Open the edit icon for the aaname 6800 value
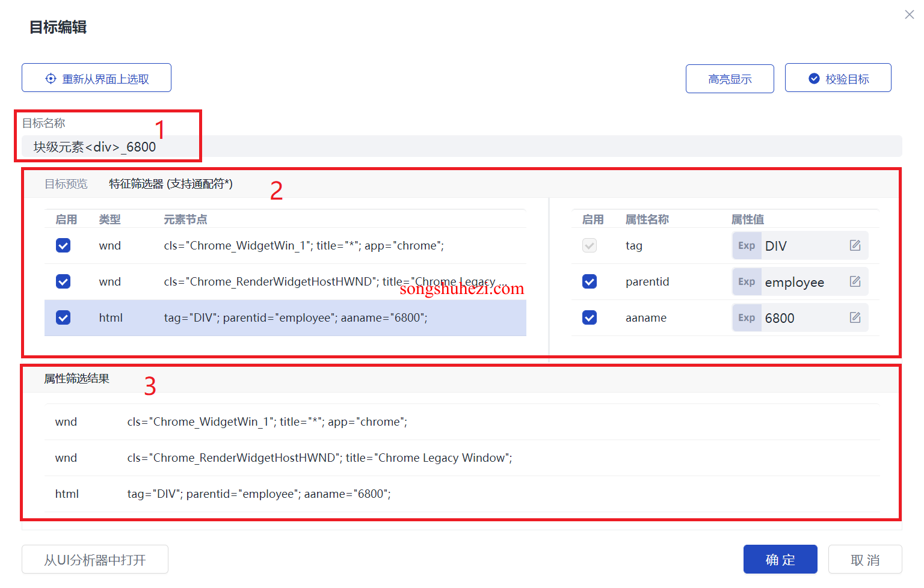The width and height of the screenshot is (924, 588). coord(855,317)
